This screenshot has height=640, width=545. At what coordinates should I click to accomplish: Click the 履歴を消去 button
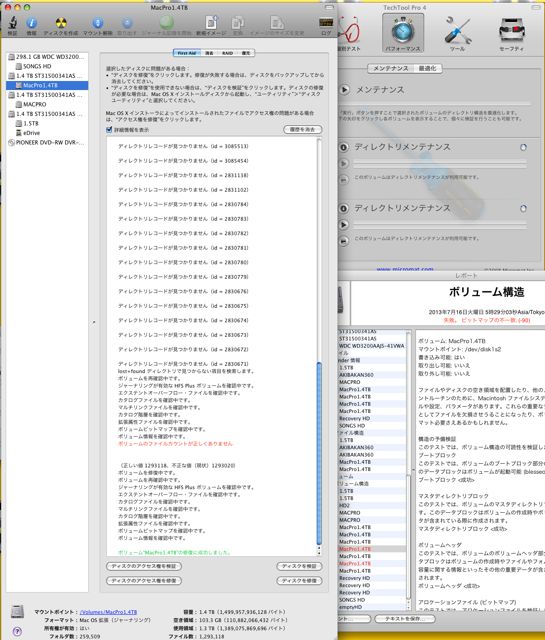303,129
